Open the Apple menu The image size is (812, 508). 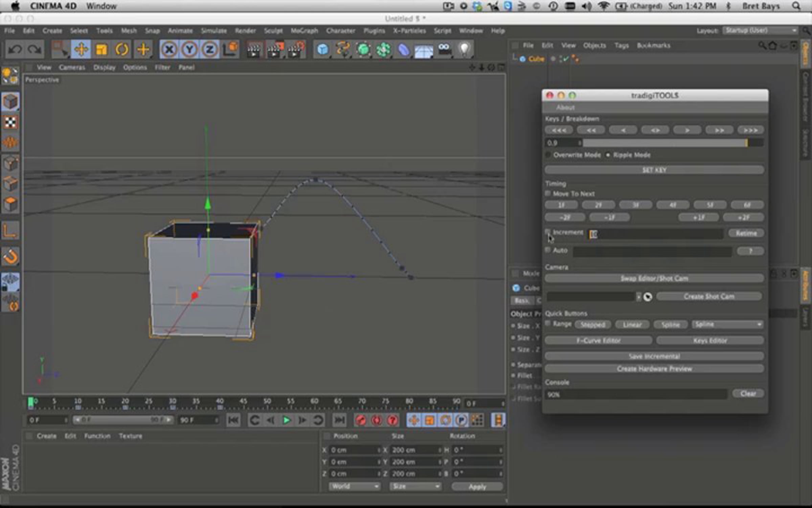pos(16,6)
